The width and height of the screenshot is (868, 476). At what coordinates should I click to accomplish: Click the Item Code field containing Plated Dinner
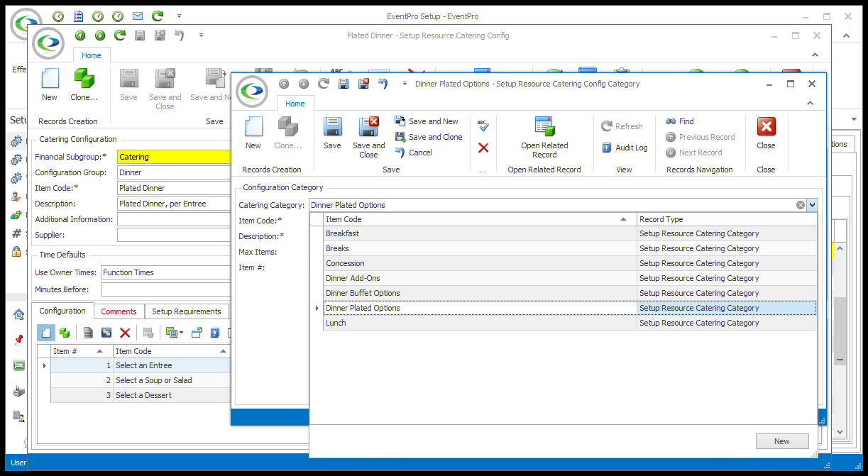(x=174, y=188)
